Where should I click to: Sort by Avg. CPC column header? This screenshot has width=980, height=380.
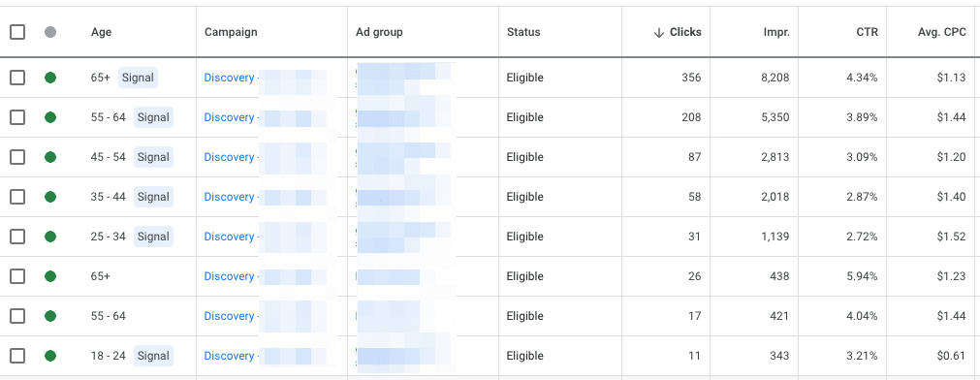[943, 33]
